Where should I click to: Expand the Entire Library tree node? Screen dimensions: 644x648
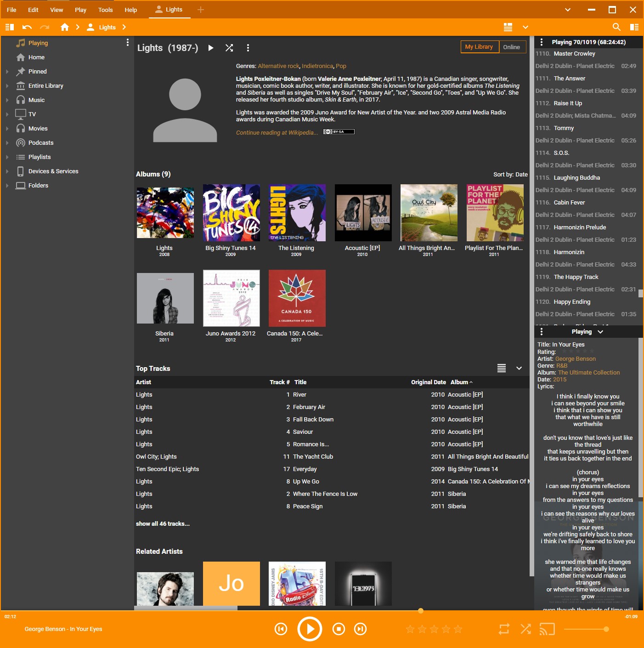(x=7, y=86)
